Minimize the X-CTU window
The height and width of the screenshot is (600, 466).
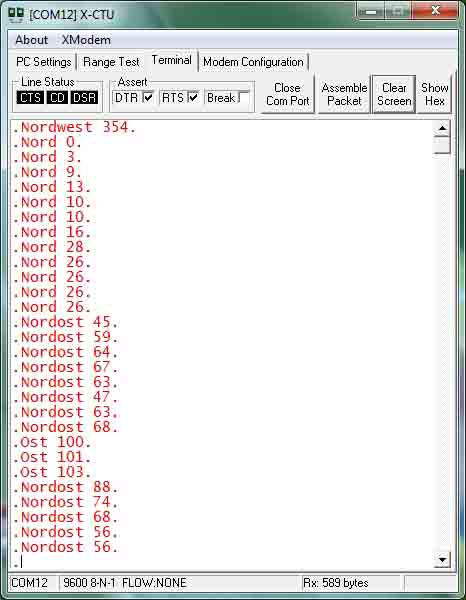tap(371, 12)
